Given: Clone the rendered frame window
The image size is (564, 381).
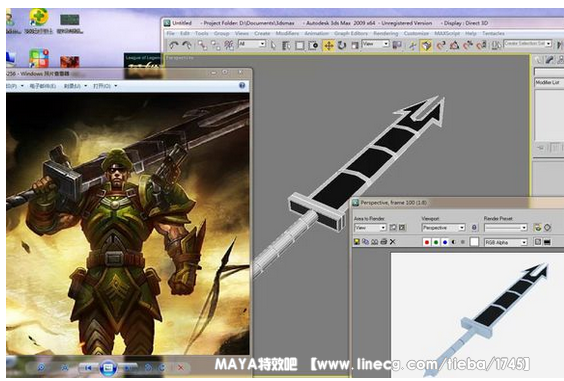Looking at the screenshot, I should [374, 242].
